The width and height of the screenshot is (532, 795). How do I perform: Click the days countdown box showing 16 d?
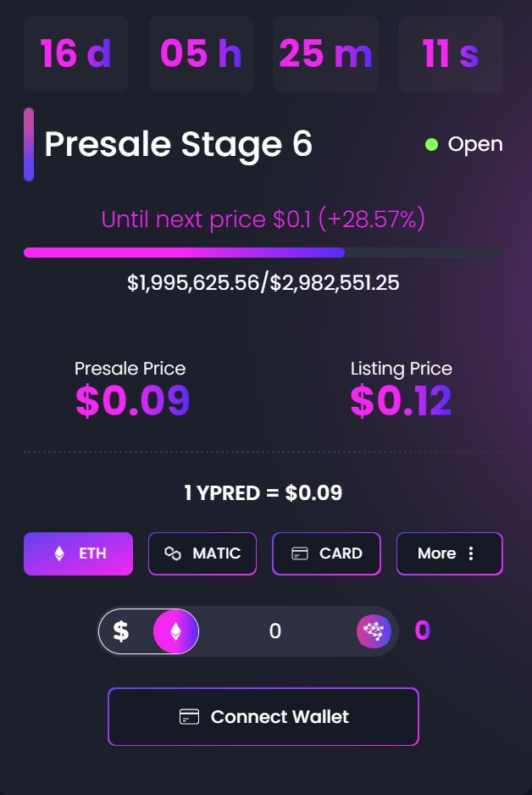click(76, 53)
